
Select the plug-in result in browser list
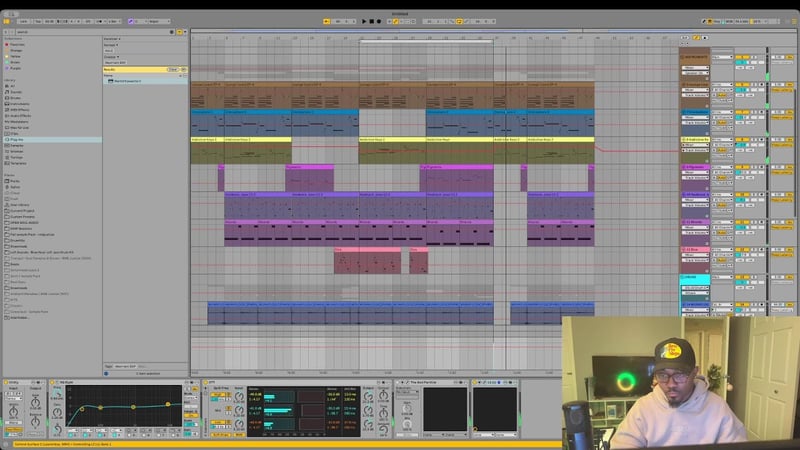pyautogui.click(x=145, y=81)
